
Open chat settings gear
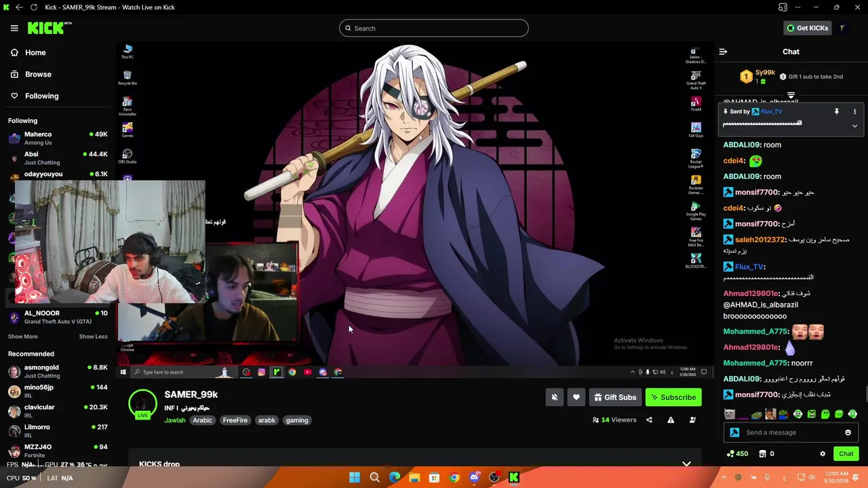click(823, 454)
